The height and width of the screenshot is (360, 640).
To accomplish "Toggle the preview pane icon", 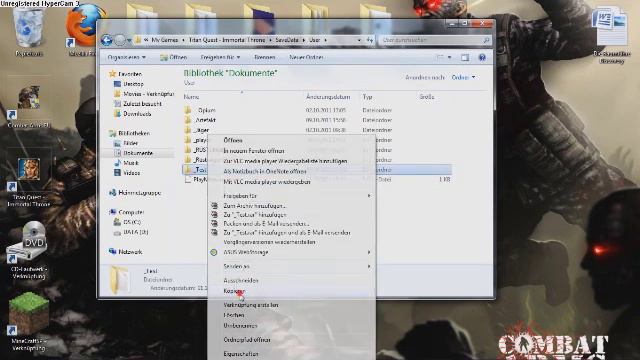I will point(465,58).
